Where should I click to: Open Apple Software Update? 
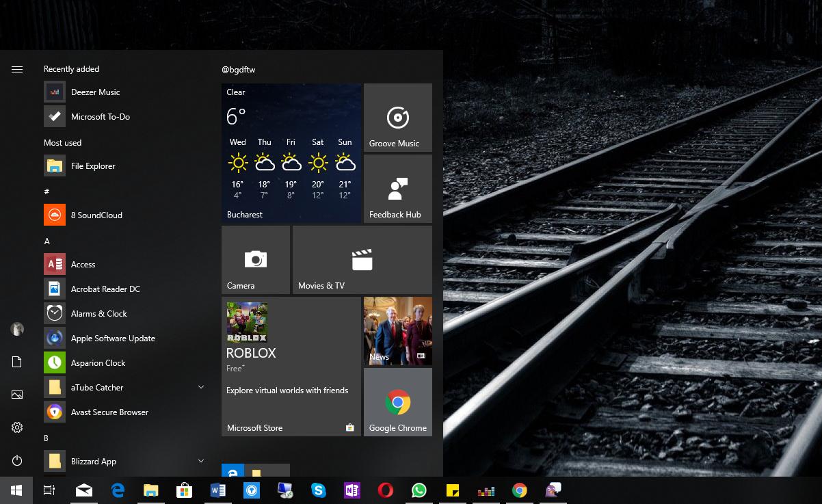point(126,338)
